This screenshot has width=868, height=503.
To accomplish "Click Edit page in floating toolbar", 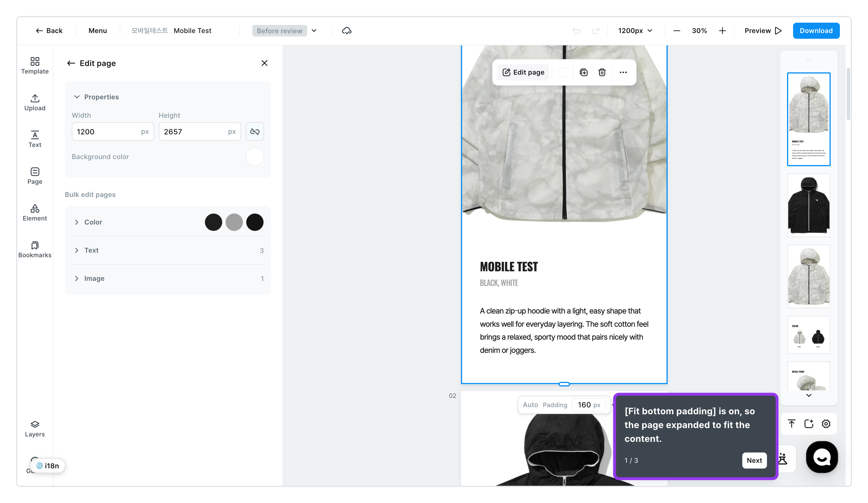I will (523, 72).
